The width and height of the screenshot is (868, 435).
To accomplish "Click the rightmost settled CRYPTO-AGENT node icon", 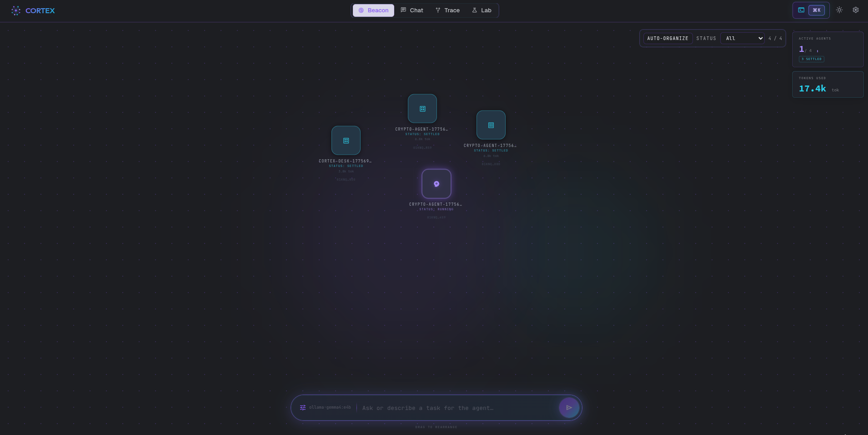I will pos(491,125).
